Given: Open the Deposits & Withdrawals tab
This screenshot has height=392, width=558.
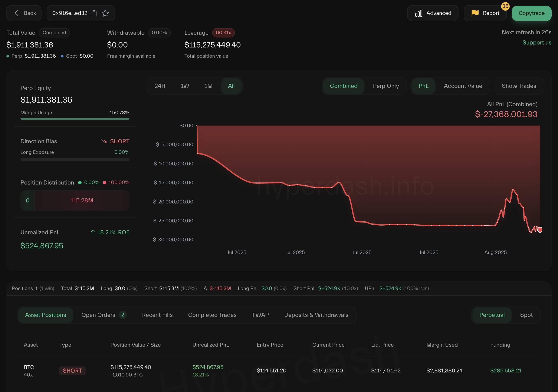Looking at the screenshot, I should 316,315.
